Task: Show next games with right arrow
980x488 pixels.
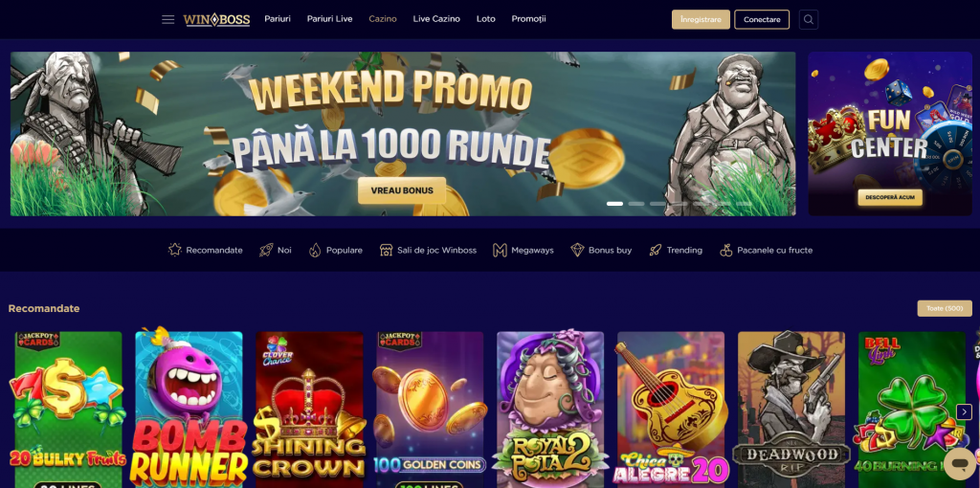Action: click(x=965, y=411)
